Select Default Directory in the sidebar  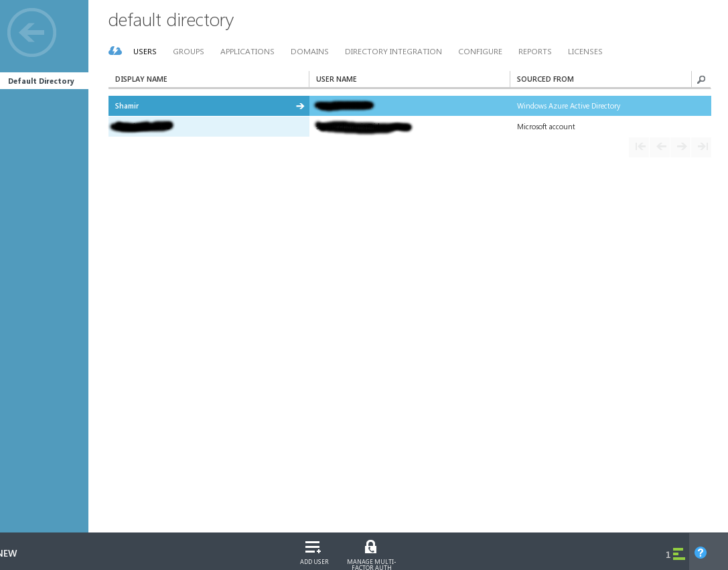pyautogui.click(x=44, y=81)
